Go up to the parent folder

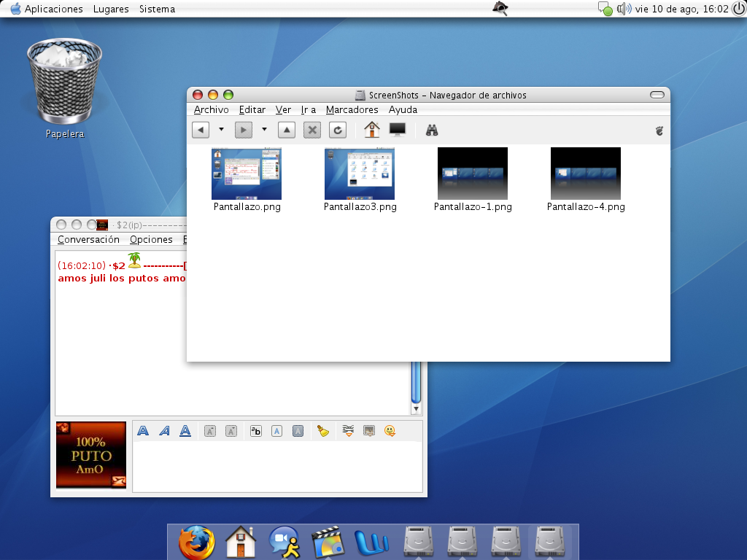pos(286,130)
